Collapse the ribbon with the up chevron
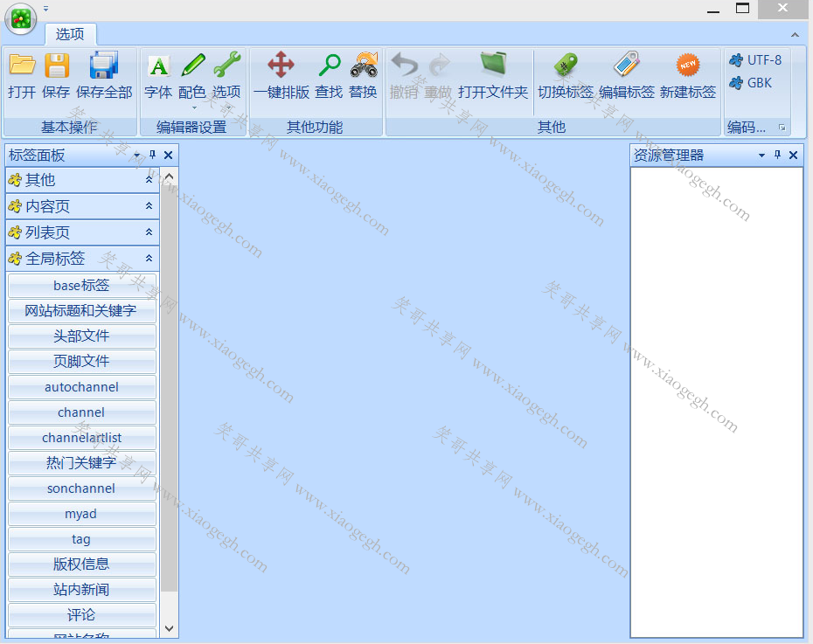The image size is (813, 644). tap(795, 35)
